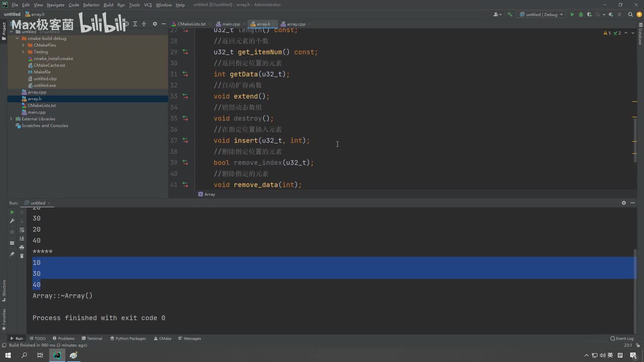Open the untitled | Debug configuration dropdown

pyautogui.click(x=541, y=15)
